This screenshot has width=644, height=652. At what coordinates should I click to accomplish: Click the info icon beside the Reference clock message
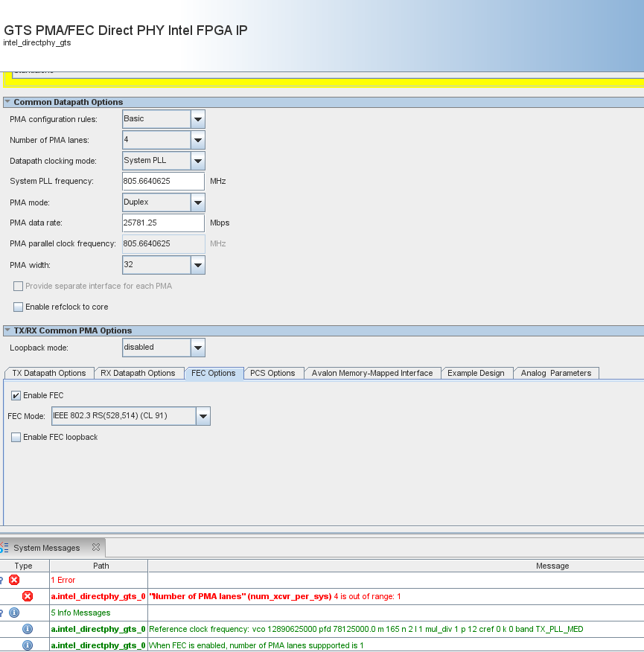[28, 629]
